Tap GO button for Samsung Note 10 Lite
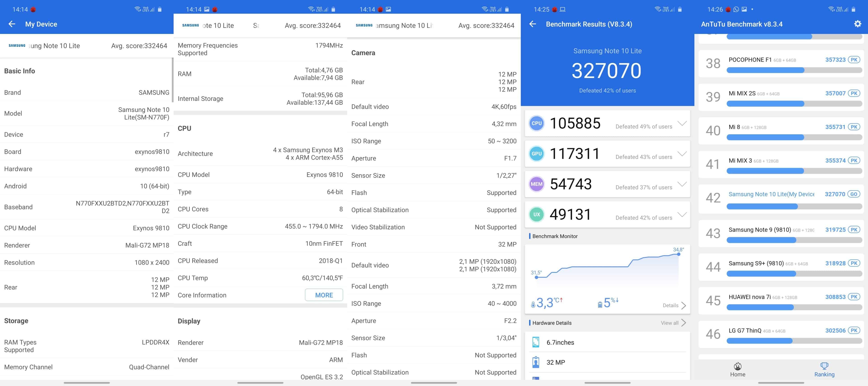 click(854, 194)
